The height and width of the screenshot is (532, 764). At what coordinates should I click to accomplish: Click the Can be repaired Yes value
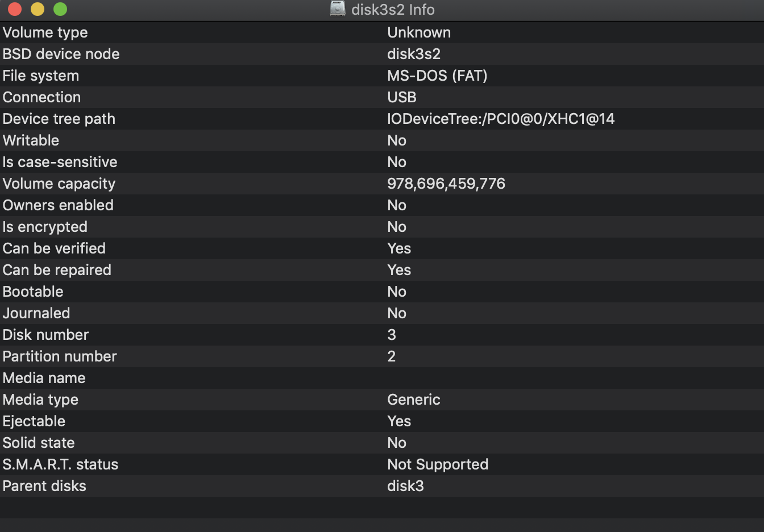(x=399, y=270)
